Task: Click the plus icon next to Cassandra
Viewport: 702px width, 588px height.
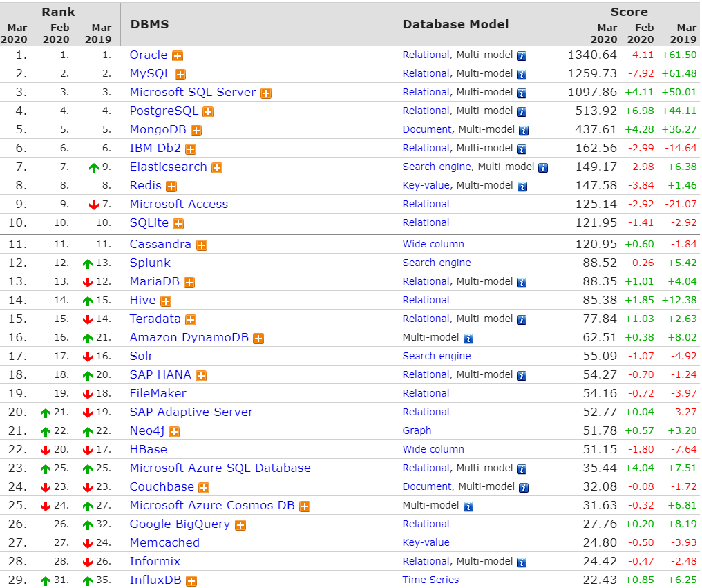Action: (202, 245)
